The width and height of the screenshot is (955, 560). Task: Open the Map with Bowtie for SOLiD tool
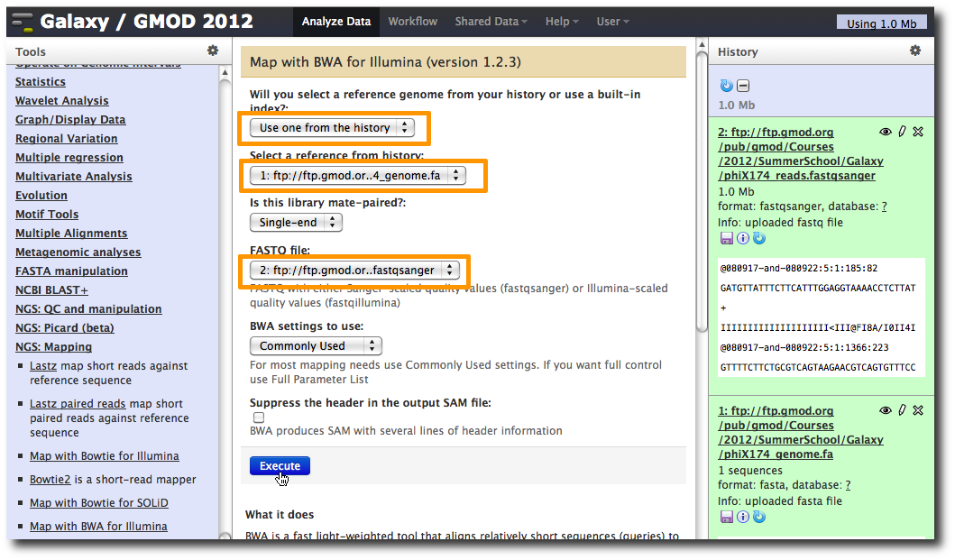98,502
